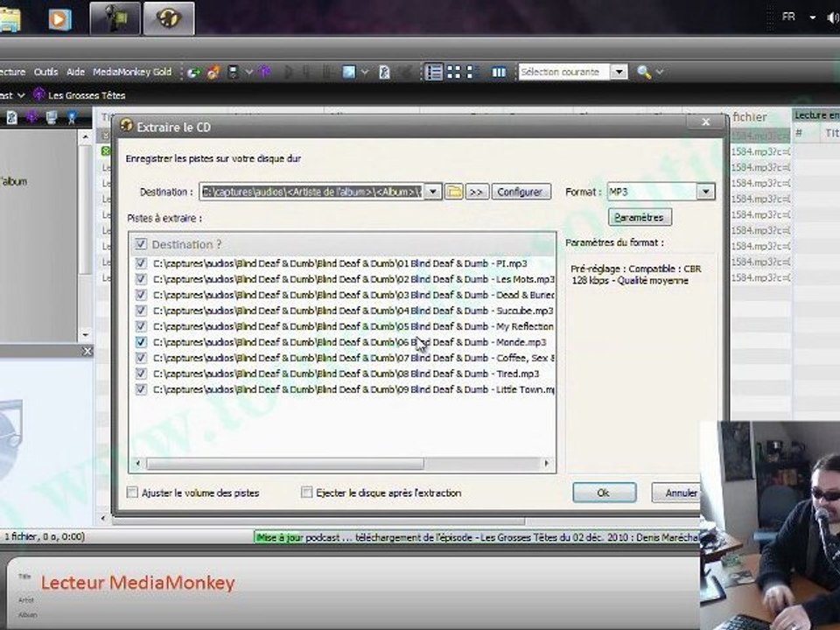Click the blue ribbon icon in the left panel header
Viewport: 840px width, 630px height.
click(x=71, y=117)
